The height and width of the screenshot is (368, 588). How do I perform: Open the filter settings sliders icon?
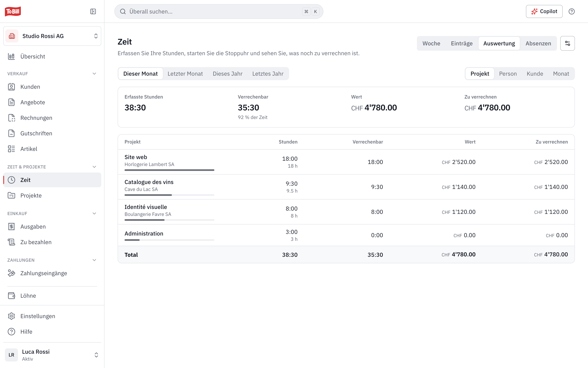pyautogui.click(x=567, y=43)
